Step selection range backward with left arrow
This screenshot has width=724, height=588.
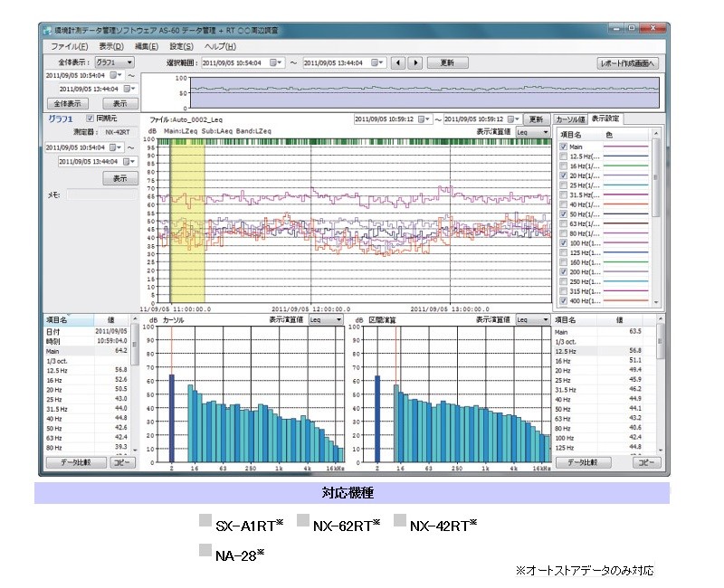point(398,62)
